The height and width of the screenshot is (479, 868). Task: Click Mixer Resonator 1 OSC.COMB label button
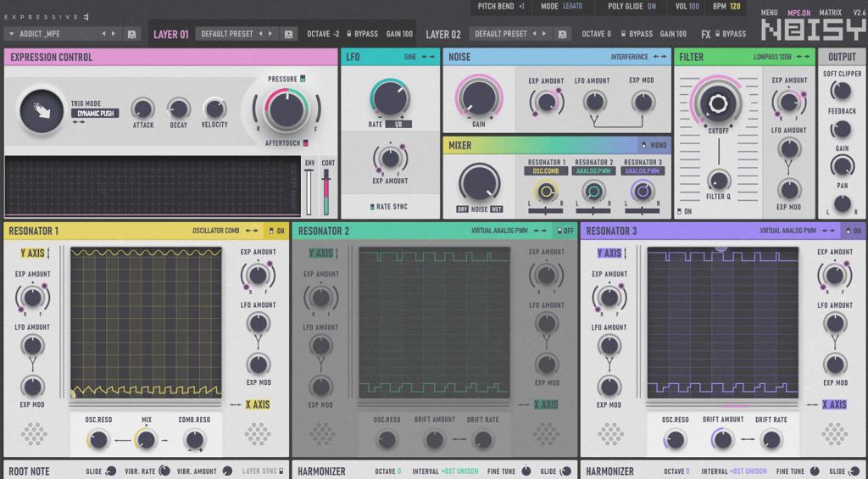(546, 171)
